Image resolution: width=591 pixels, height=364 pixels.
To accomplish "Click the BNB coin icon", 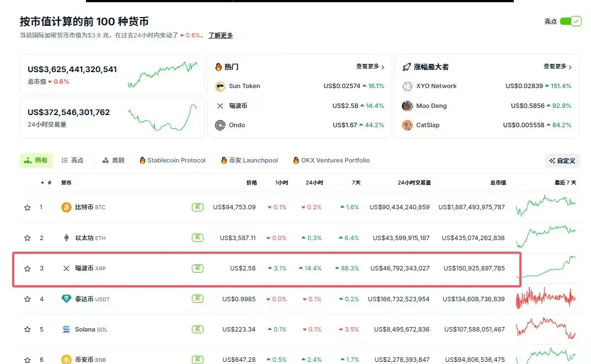I will point(66,360).
